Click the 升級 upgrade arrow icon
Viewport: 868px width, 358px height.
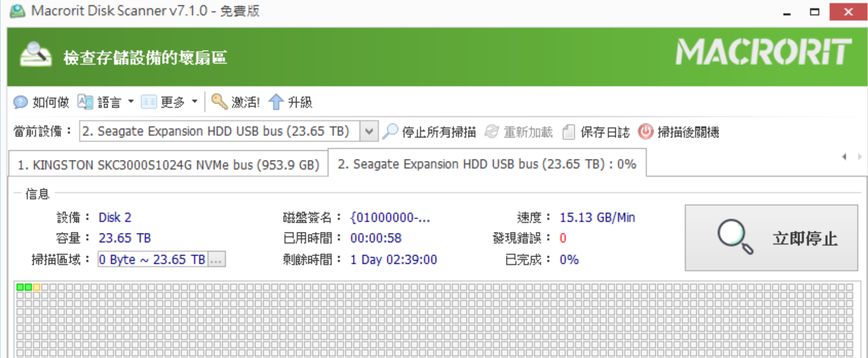[276, 102]
